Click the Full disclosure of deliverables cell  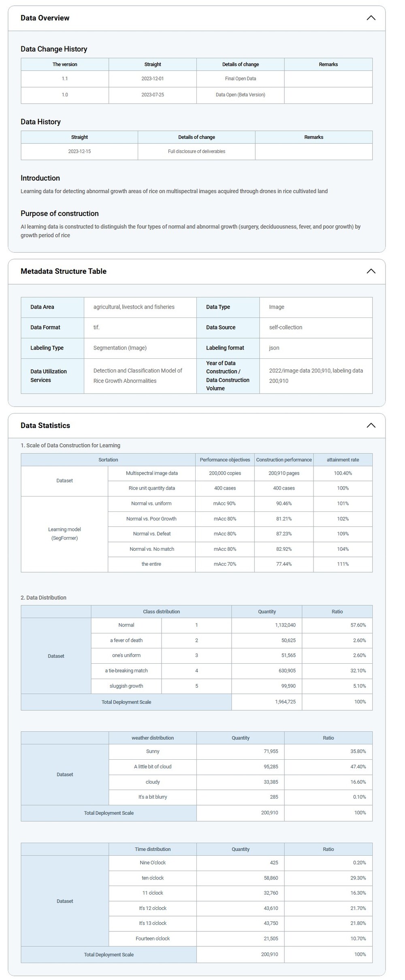click(x=196, y=151)
